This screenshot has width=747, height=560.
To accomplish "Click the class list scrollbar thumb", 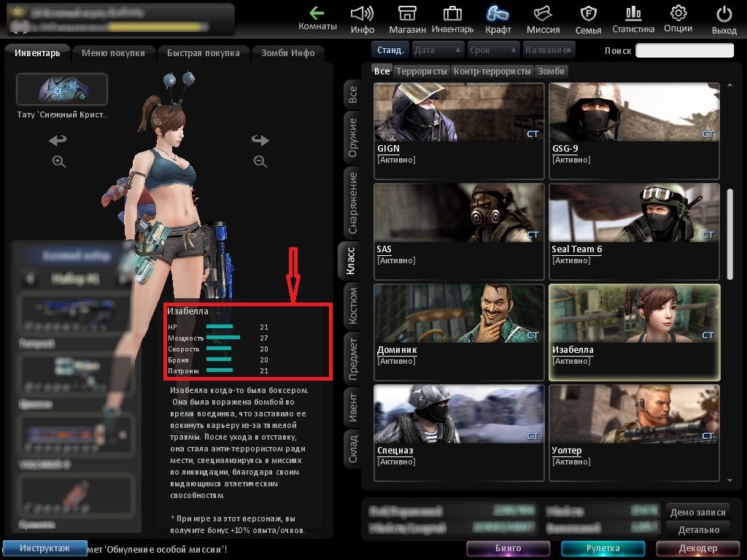I will click(x=729, y=234).
